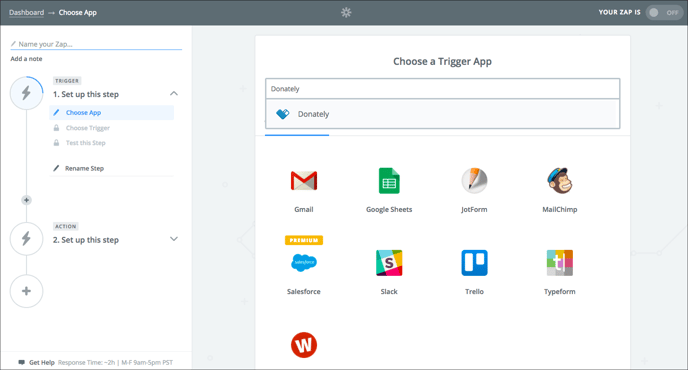Screen dimensions: 688x370
Task: Select the red Wufoo app icon
Action: tap(304, 345)
